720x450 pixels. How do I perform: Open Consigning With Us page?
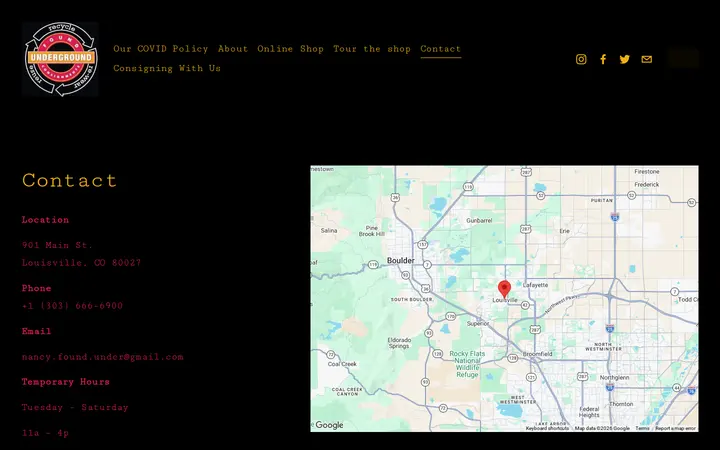tap(167, 68)
